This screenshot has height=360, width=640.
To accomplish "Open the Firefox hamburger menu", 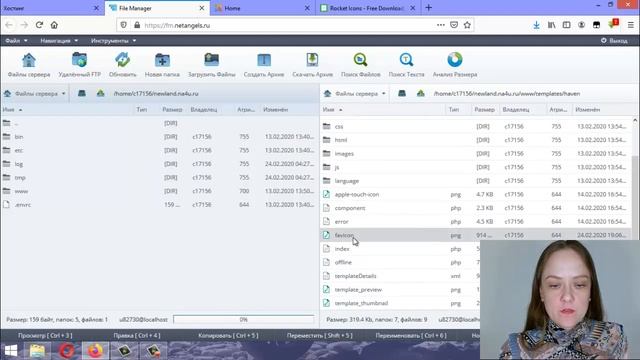I will pyautogui.click(x=631, y=25).
